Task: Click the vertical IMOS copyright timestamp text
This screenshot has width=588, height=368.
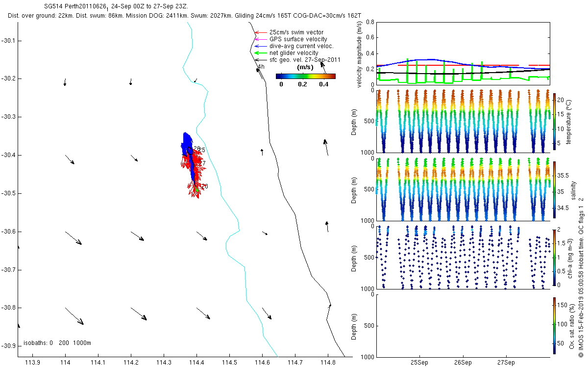Action: click(x=581, y=276)
